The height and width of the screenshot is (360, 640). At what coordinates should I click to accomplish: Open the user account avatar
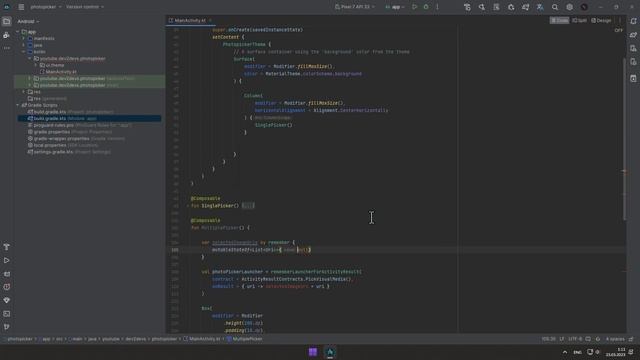click(x=584, y=7)
